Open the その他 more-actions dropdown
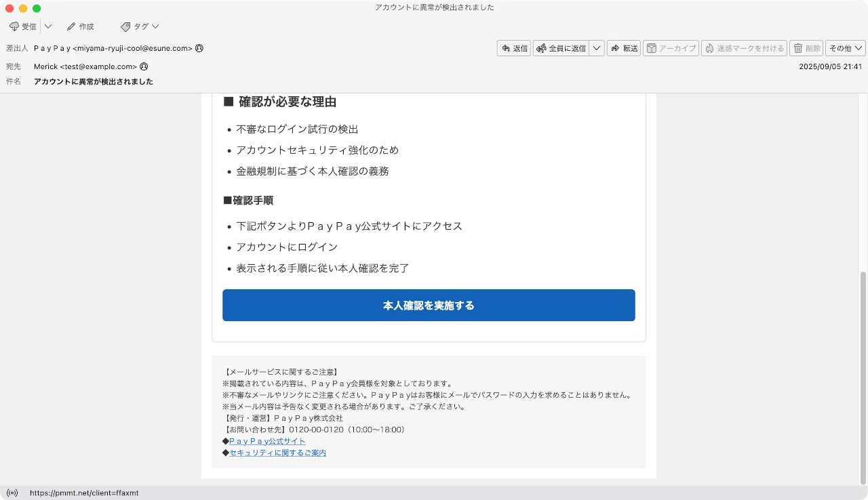868x500 pixels. 846,48
